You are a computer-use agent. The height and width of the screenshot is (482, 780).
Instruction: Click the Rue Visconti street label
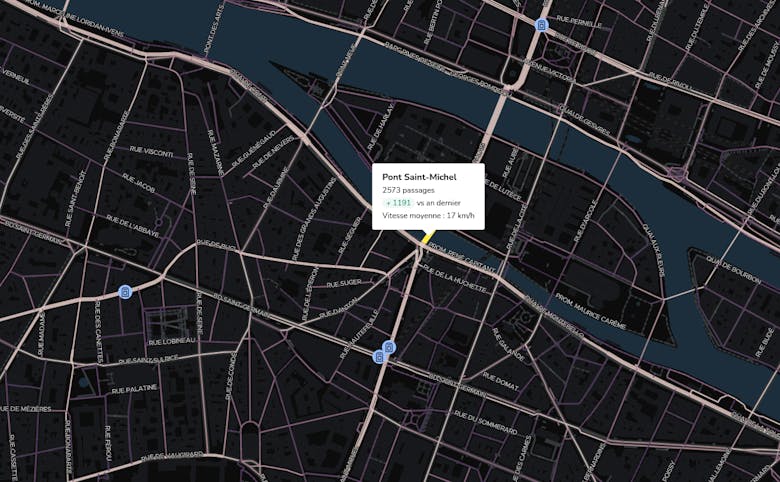point(151,152)
